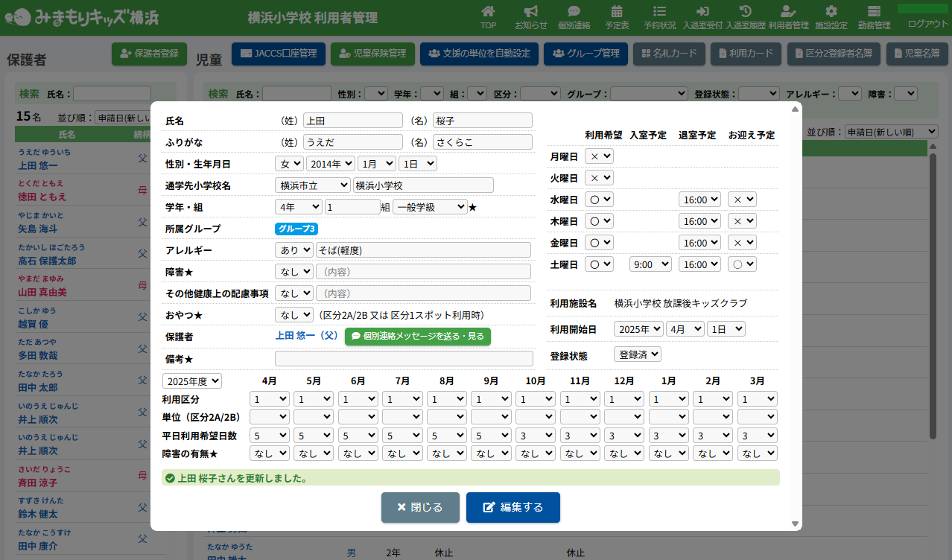The height and width of the screenshot is (560, 952).
Task: Send message via 個別連絡メッセージを送る・見る button
Action: (x=417, y=337)
